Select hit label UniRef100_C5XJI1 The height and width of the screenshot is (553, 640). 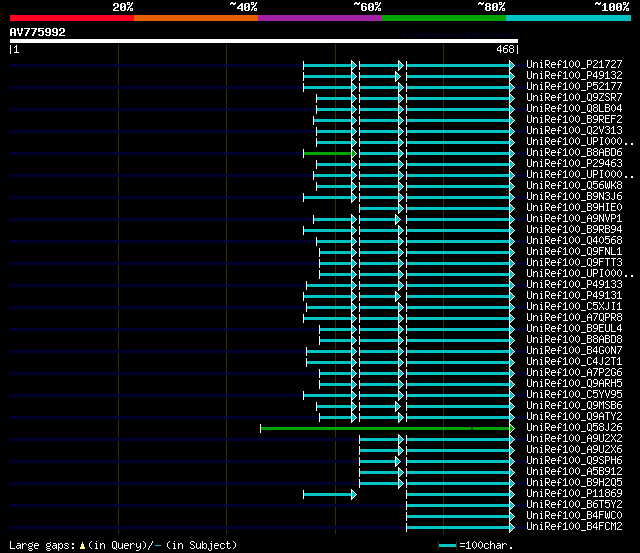tap(574, 307)
